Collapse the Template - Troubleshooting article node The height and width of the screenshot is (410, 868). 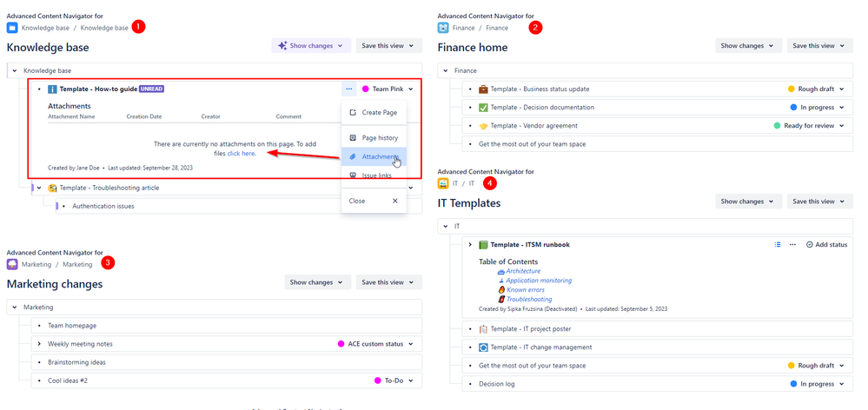click(39, 188)
